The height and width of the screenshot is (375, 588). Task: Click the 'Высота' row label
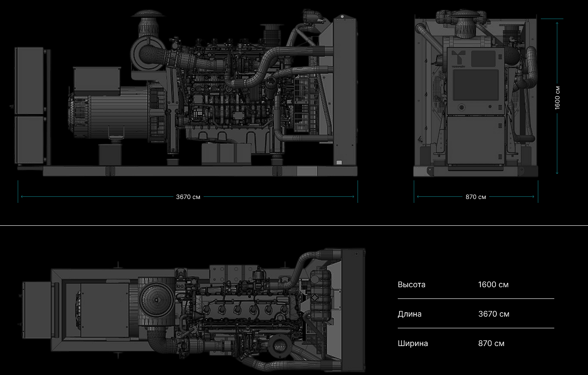[x=412, y=285]
